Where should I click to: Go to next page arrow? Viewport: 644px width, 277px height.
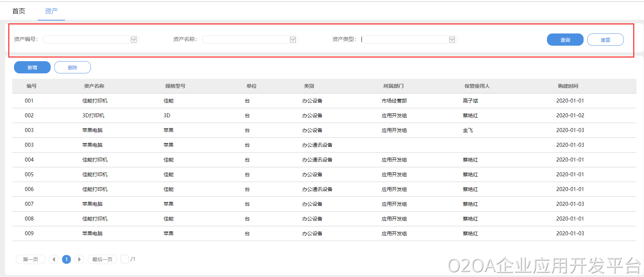[79, 259]
